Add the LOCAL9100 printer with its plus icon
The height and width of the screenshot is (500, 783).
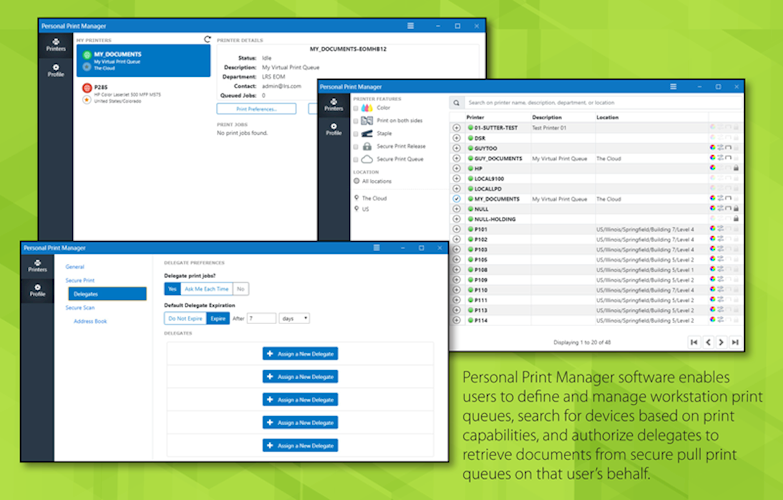tap(456, 178)
